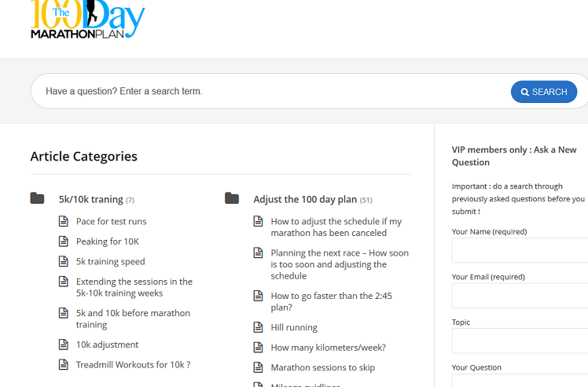Click the Your Email text field
Viewport: 588px width, 387px height.
pyautogui.click(x=520, y=296)
